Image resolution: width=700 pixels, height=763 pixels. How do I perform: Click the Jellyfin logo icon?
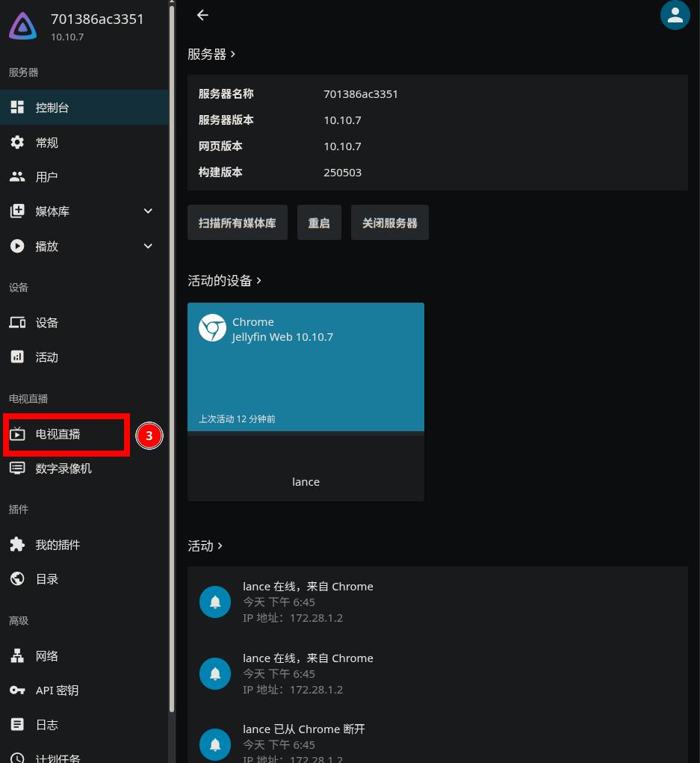point(23,26)
